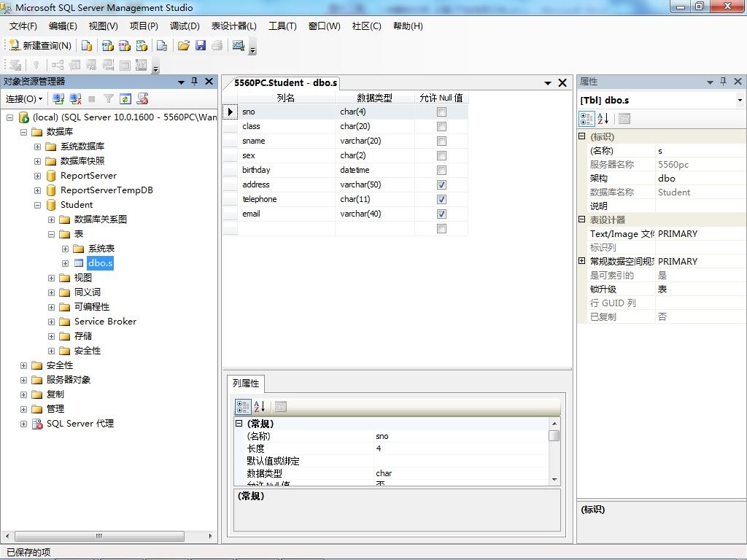Viewport: 747px width, 560px height.
Task: Toggle Allow Null for the sno column
Action: point(441,112)
